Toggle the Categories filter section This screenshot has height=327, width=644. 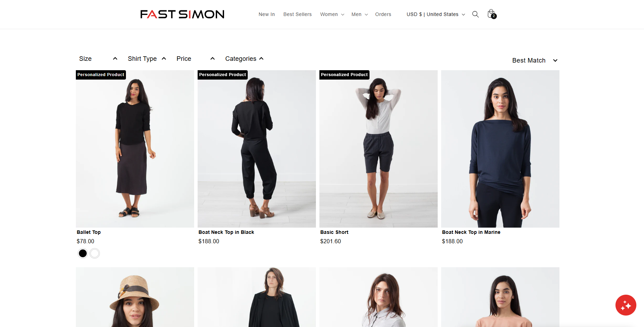244,59
